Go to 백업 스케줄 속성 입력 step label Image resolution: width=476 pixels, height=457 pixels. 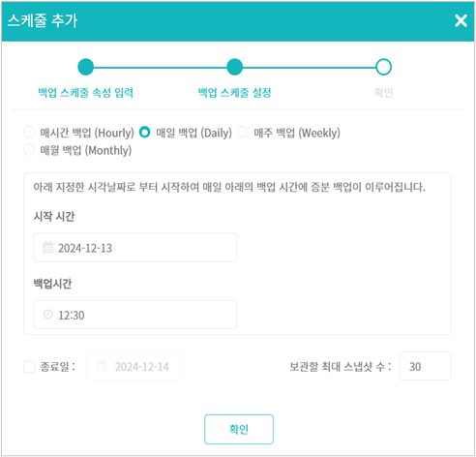86,93
